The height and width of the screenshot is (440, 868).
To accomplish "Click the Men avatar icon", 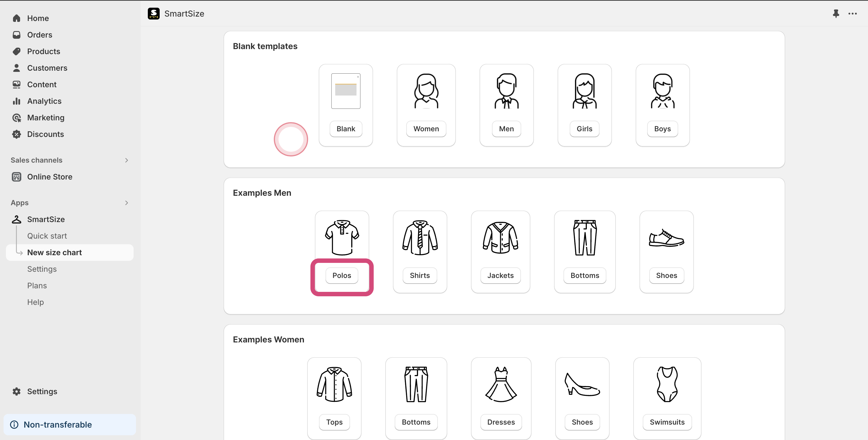I will (506, 91).
